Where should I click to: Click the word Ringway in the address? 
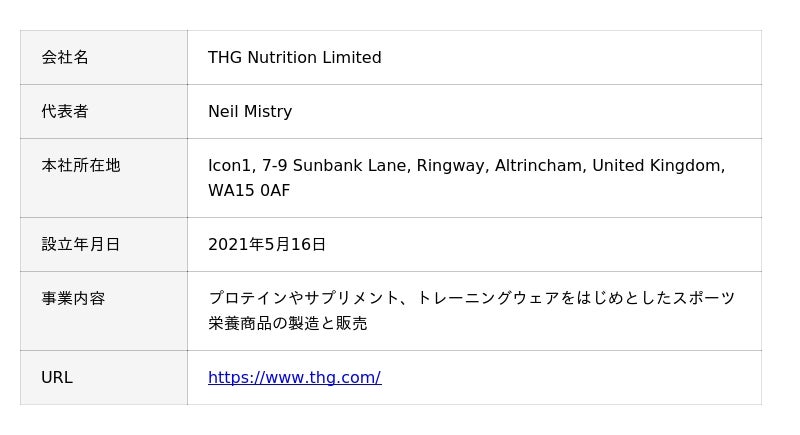tap(452, 166)
